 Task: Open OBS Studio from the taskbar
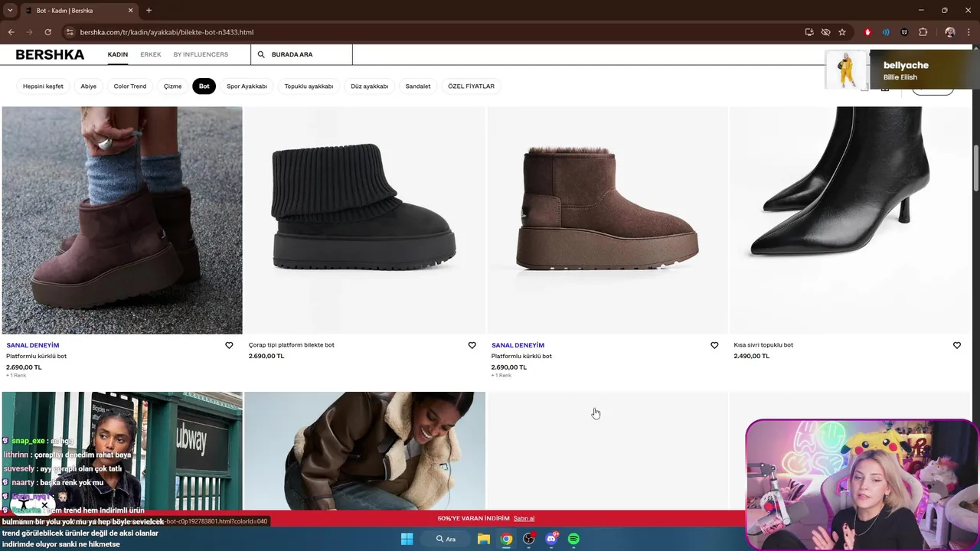[x=528, y=539]
